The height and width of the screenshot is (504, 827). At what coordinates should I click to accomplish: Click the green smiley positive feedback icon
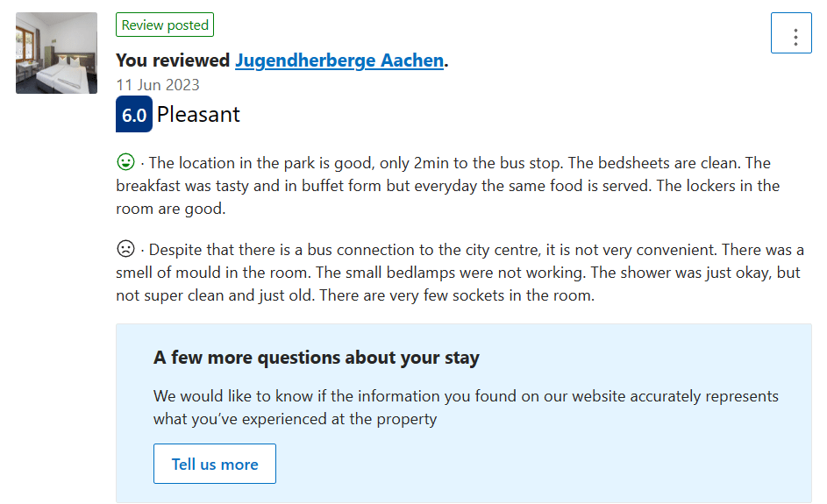click(x=125, y=162)
